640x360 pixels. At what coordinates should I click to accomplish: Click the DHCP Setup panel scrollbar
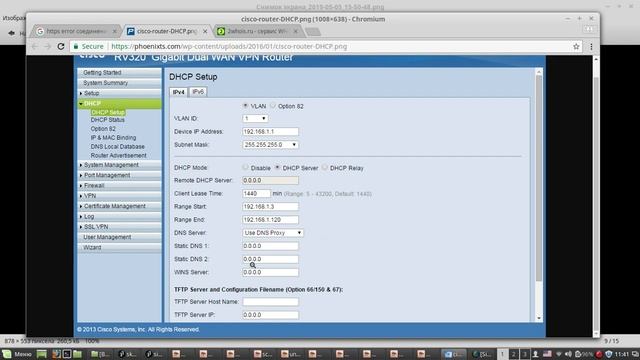pyautogui.click(x=539, y=178)
